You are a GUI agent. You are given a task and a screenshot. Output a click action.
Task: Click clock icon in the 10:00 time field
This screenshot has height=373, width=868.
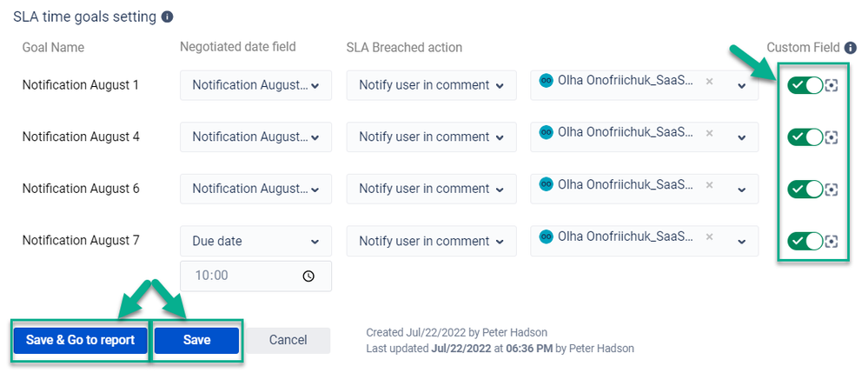[x=308, y=276]
